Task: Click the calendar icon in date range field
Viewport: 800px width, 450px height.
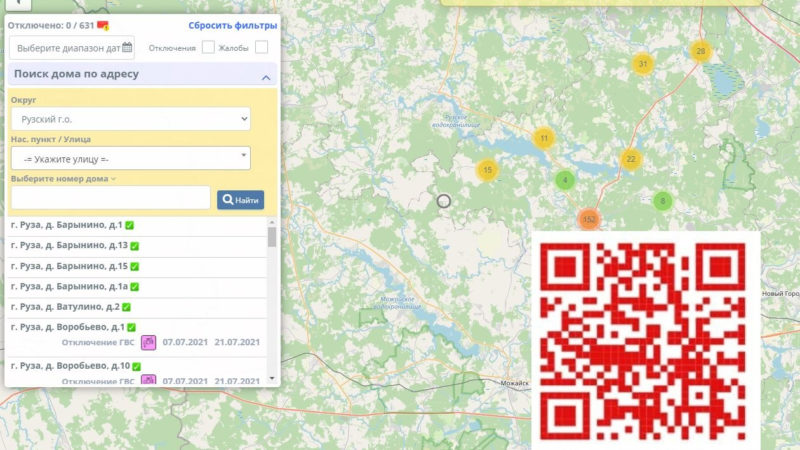Action: click(x=127, y=47)
